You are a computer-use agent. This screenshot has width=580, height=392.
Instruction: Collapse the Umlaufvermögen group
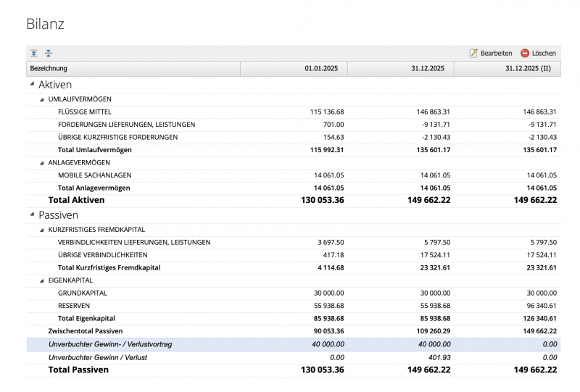[42, 99]
